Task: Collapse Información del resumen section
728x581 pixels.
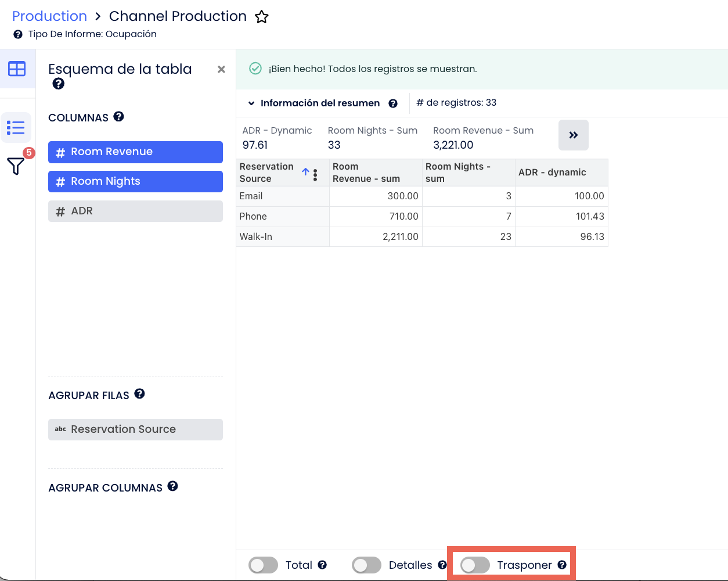Action: coord(251,103)
